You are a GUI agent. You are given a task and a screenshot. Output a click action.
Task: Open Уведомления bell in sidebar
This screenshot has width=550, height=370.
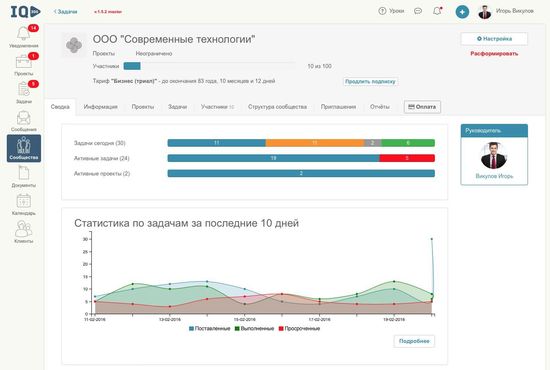pyautogui.click(x=24, y=36)
